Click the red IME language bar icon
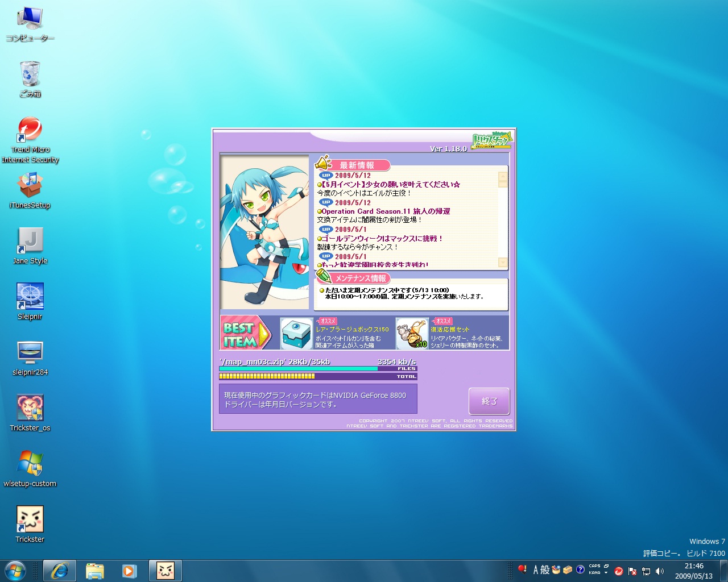Screen dimensions: 728x582 [x=522, y=569]
